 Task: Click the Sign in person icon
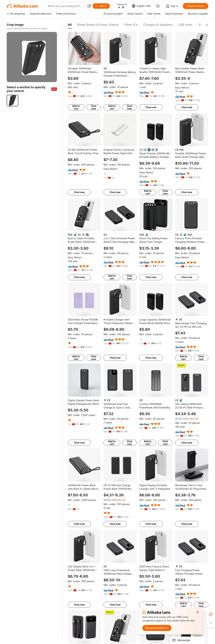[x=167, y=6]
